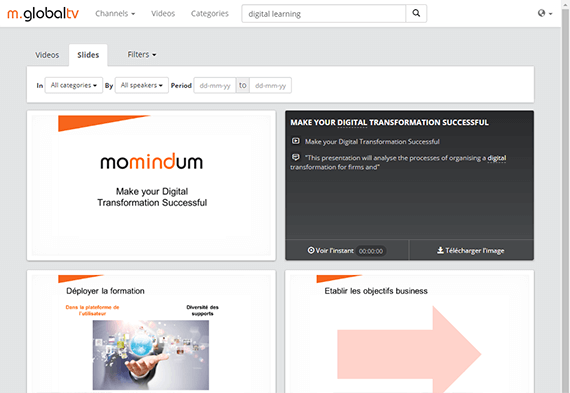Click the m.globaltv logo
570x393 pixels.
click(x=43, y=14)
